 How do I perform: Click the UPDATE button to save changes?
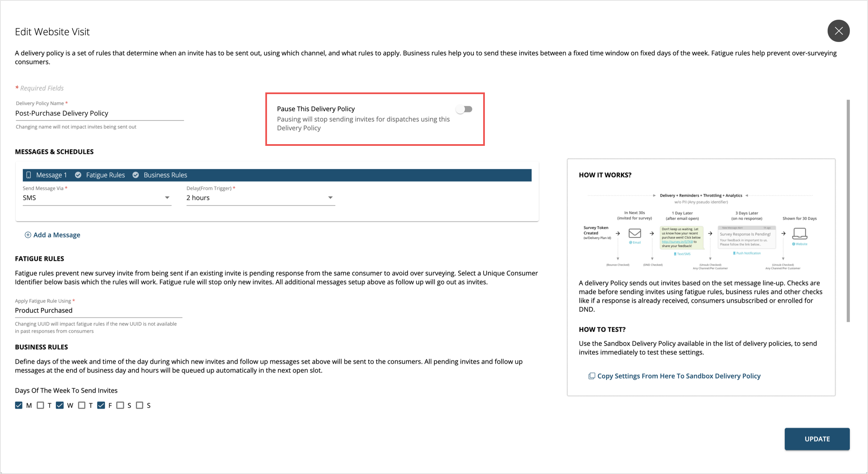[x=816, y=438]
